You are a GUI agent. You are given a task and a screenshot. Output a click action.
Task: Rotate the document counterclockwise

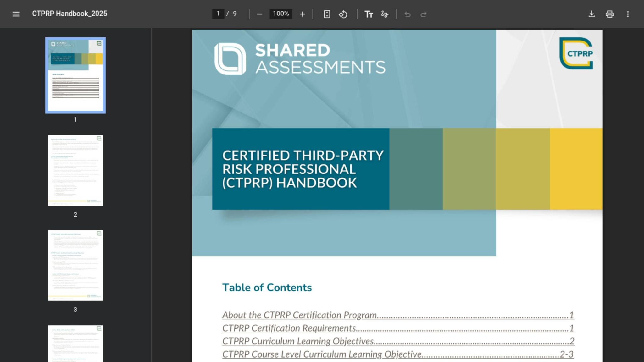tap(343, 14)
